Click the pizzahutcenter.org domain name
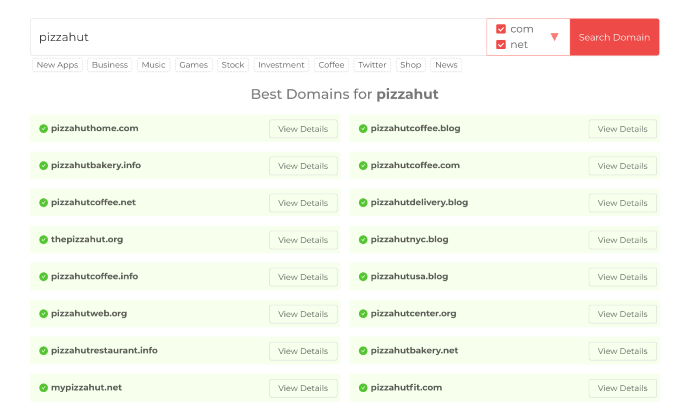This screenshot has width=700, height=420. click(413, 314)
